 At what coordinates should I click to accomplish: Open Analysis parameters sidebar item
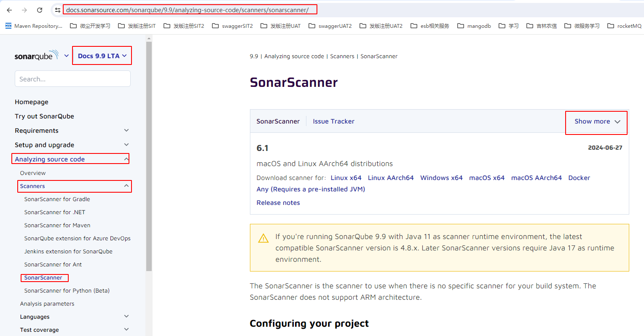coord(47,304)
